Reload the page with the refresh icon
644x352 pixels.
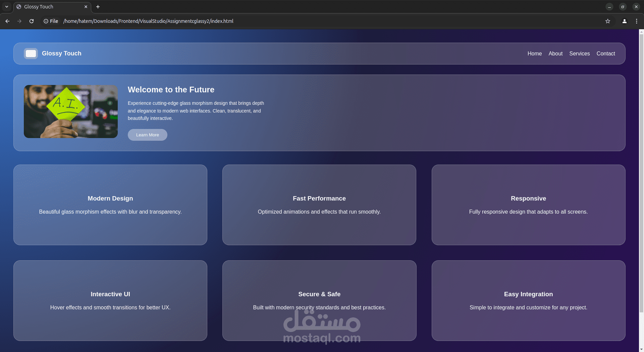32,21
